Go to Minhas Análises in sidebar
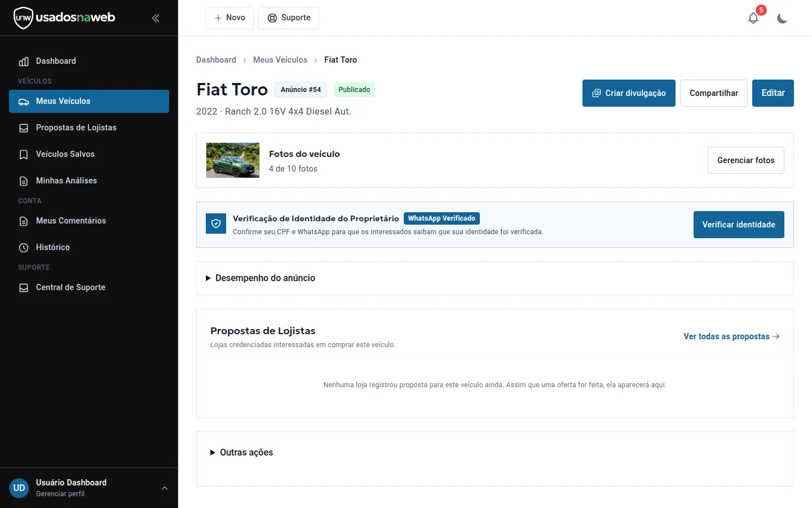Screen dimensions: 812x508 click(x=89, y=181)
